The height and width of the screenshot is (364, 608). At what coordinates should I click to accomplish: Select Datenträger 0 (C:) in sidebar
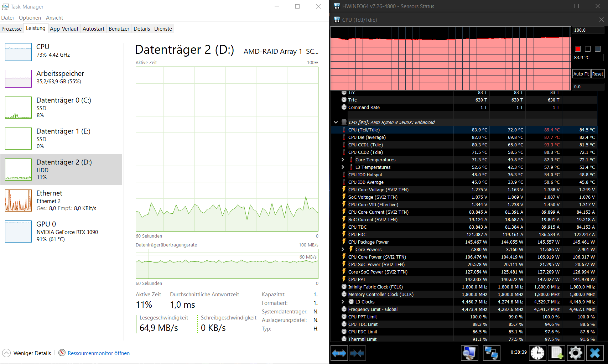point(61,108)
